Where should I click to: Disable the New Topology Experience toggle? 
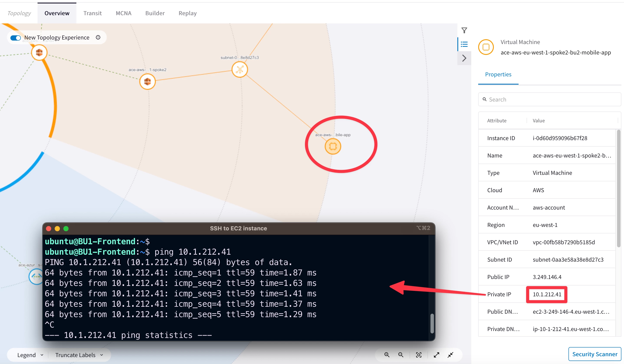pos(15,38)
